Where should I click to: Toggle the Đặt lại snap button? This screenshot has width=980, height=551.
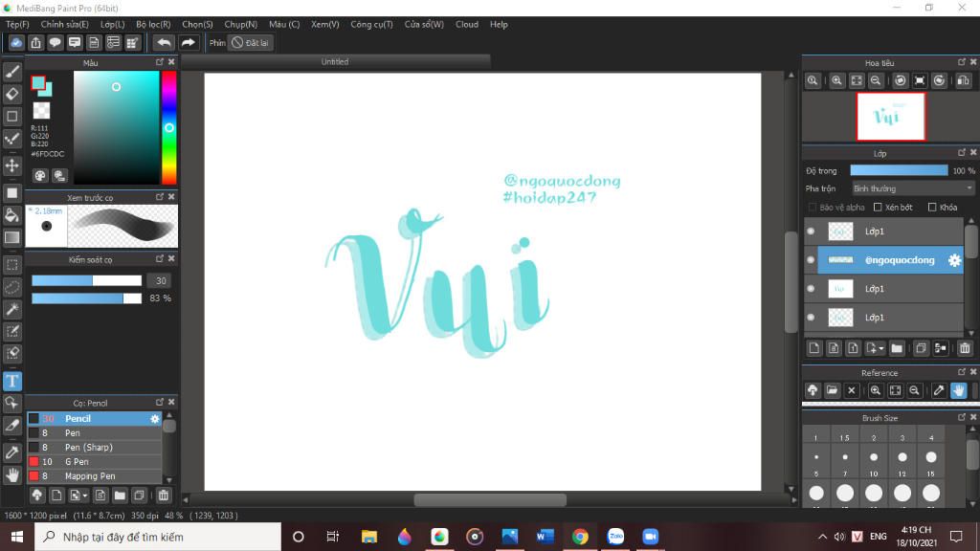(250, 42)
